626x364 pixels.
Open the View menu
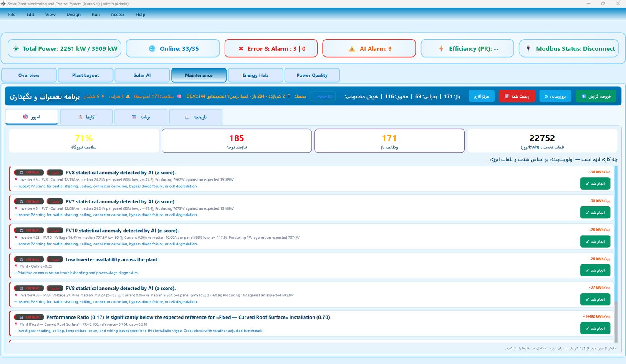click(50, 14)
